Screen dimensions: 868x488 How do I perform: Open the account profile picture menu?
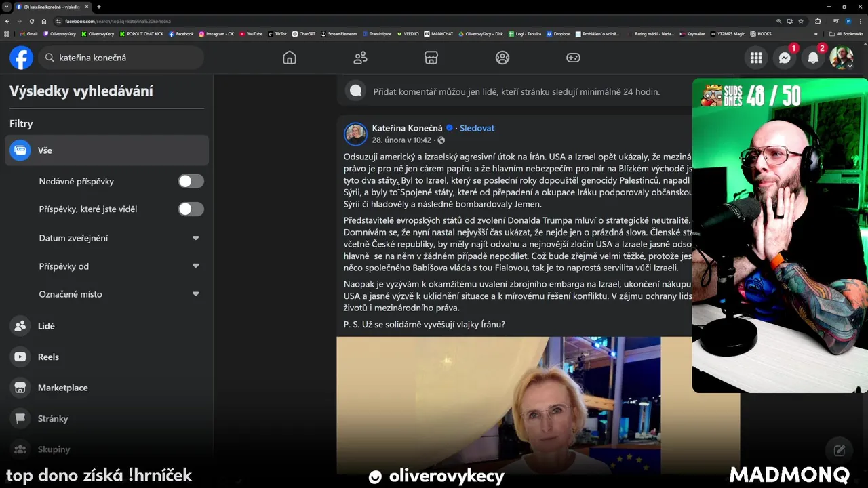pyautogui.click(x=842, y=58)
